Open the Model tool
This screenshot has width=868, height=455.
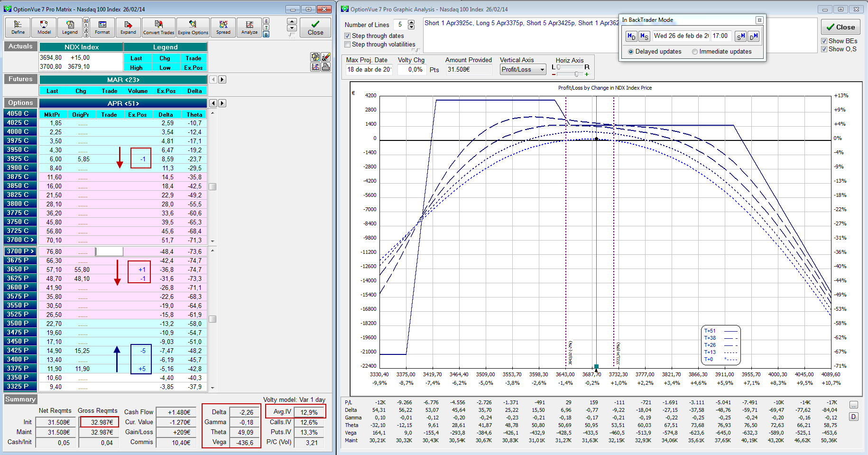pos(44,27)
